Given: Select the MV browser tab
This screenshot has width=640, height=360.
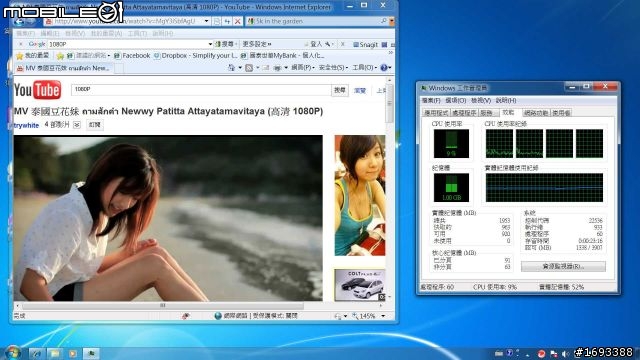Looking at the screenshot, I should click(x=64, y=68).
